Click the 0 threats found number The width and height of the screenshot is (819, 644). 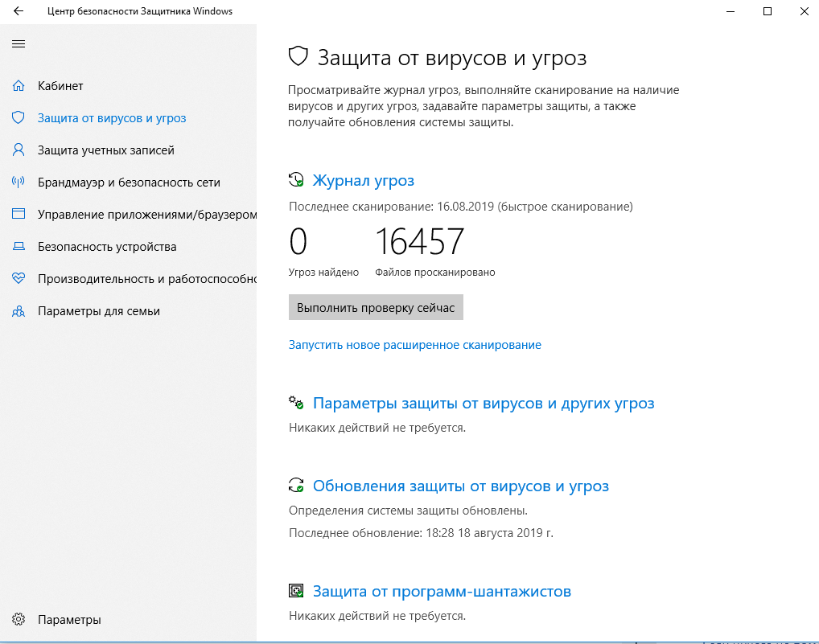tap(298, 242)
